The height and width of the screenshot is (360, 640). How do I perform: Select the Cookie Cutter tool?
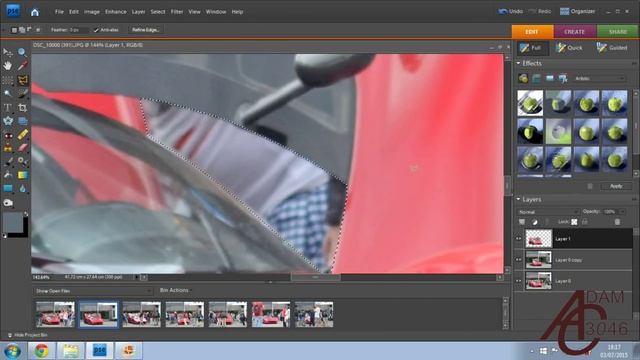coord(8,121)
